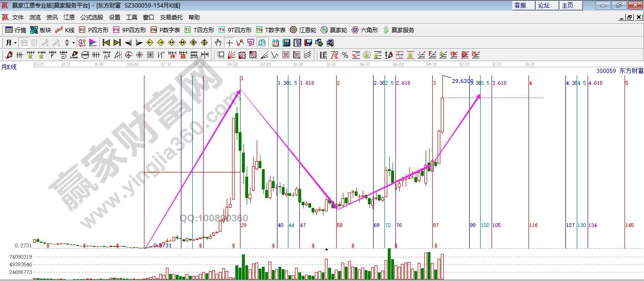Open the calculator icon in toolbar

click(286, 43)
